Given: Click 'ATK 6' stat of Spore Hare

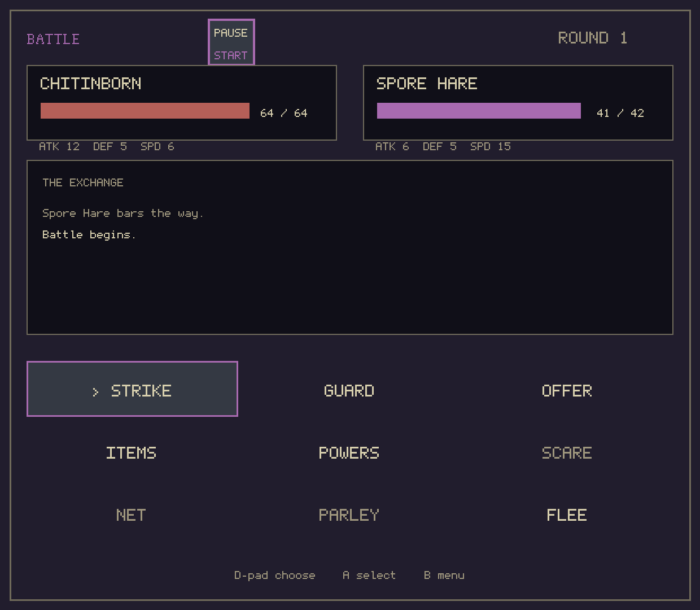Looking at the screenshot, I should (392, 146).
